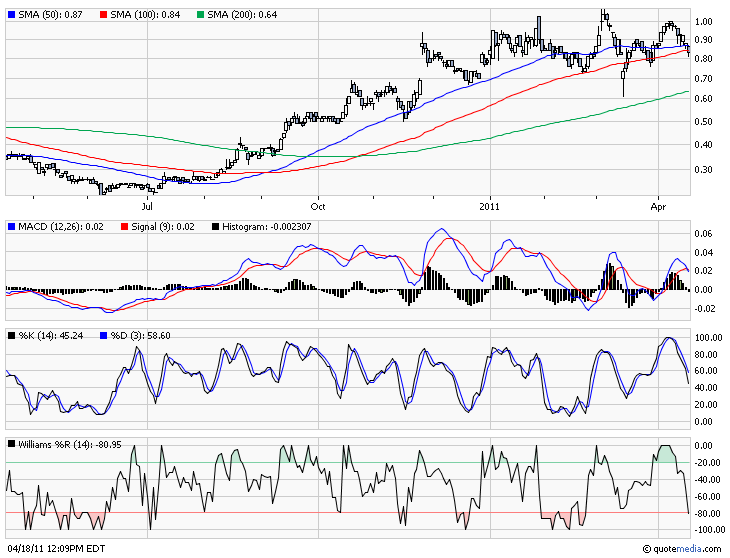This screenshot has height=558, width=730.
Task: Click the blue %D (3) legend swatch
Action: pyautogui.click(x=103, y=336)
